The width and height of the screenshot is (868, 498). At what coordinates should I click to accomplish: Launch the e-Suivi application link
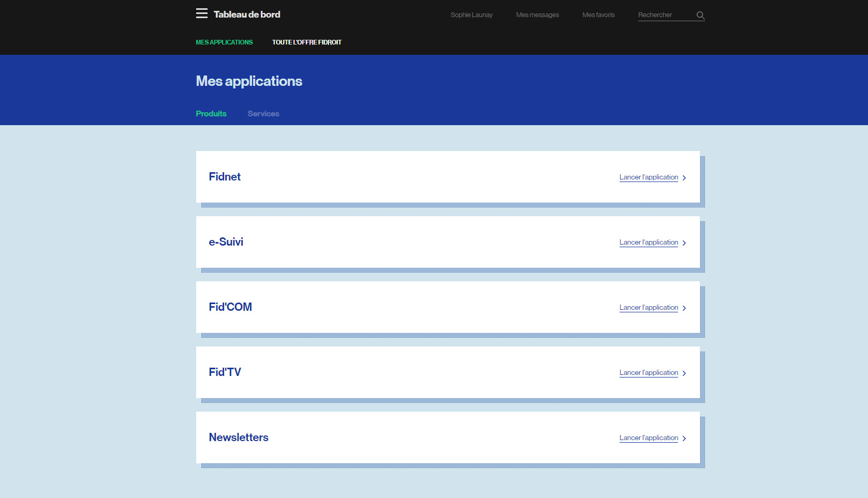point(649,243)
